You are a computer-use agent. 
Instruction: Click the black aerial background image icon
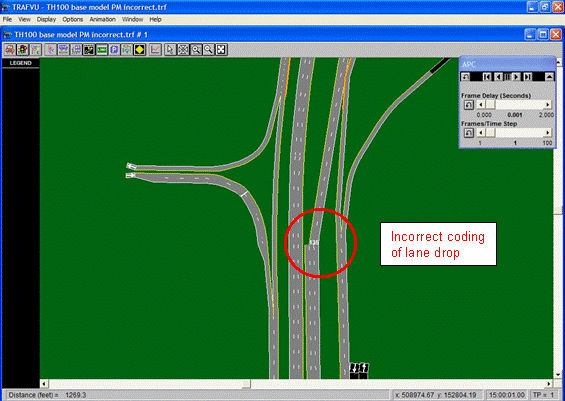tap(89, 50)
